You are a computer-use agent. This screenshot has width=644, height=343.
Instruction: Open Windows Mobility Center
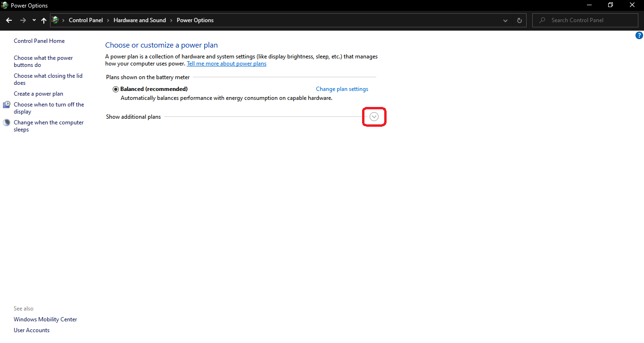click(45, 319)
